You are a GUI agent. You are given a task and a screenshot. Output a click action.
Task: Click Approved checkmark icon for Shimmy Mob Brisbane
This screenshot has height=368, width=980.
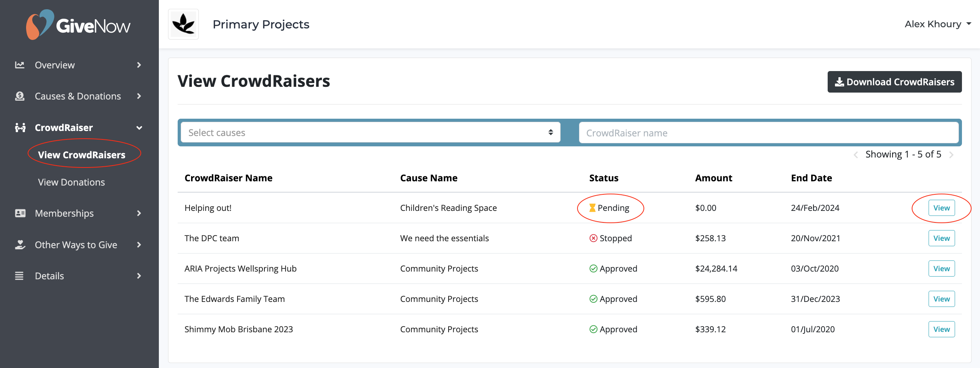click(x=593, y=329)
